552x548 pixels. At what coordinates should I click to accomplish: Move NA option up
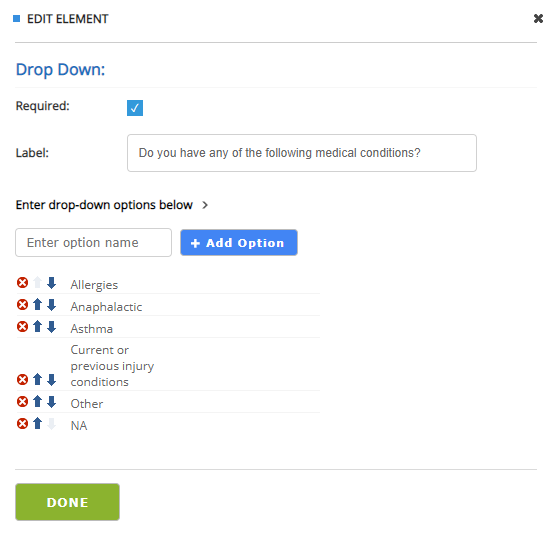click(x=37, y=423)
